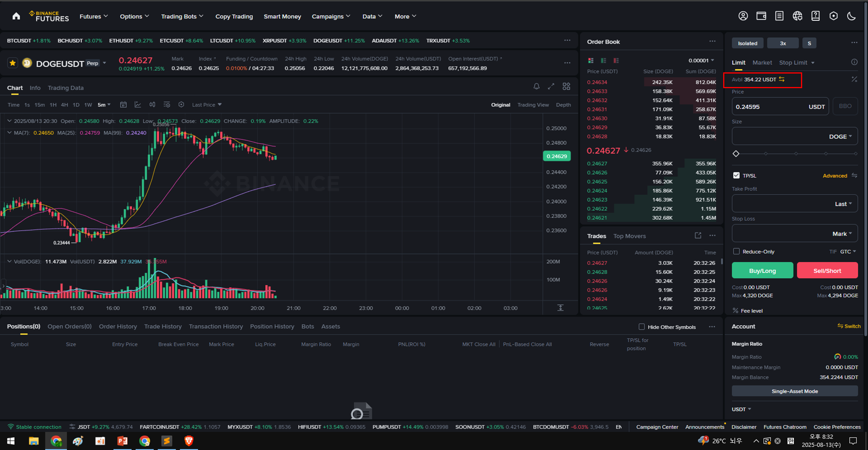Open the DOGE size unit dropdown
Viewport: 868px width, 450px height.
(x=840, y=137)
